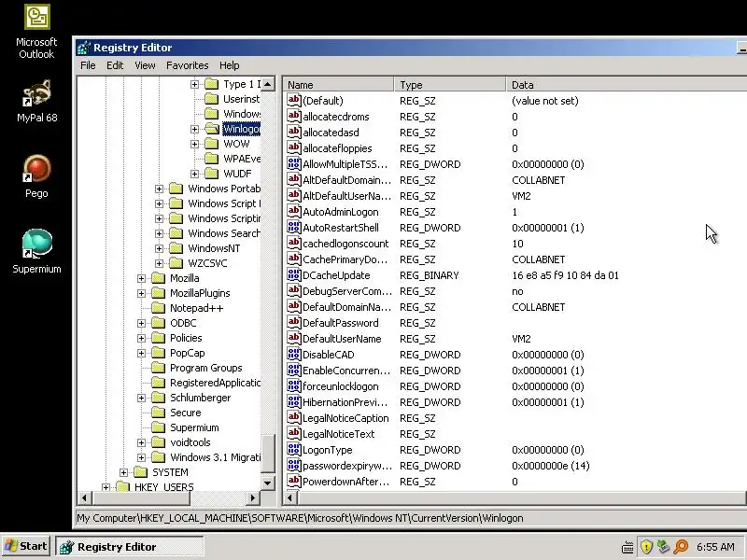
Task: Sort values by the Name column header
Action: click(339, 85)
